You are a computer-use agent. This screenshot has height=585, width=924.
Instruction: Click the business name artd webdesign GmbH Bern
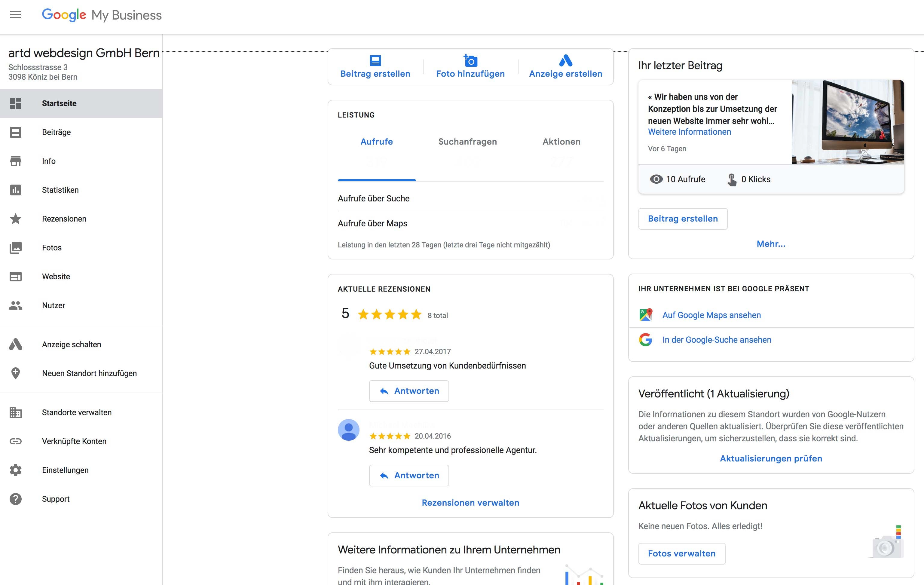click(84, 53)
